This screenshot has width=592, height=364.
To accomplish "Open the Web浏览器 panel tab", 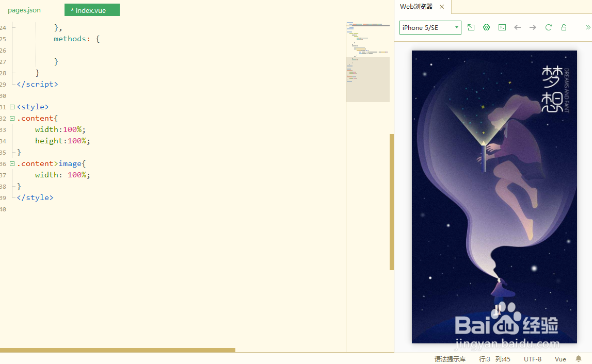I will pyautogui.click(x=416, y=6).
